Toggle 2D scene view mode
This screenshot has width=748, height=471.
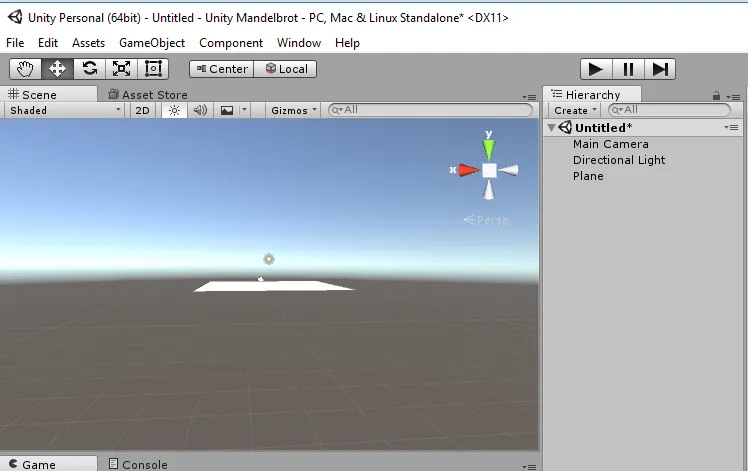click(142, 110)
